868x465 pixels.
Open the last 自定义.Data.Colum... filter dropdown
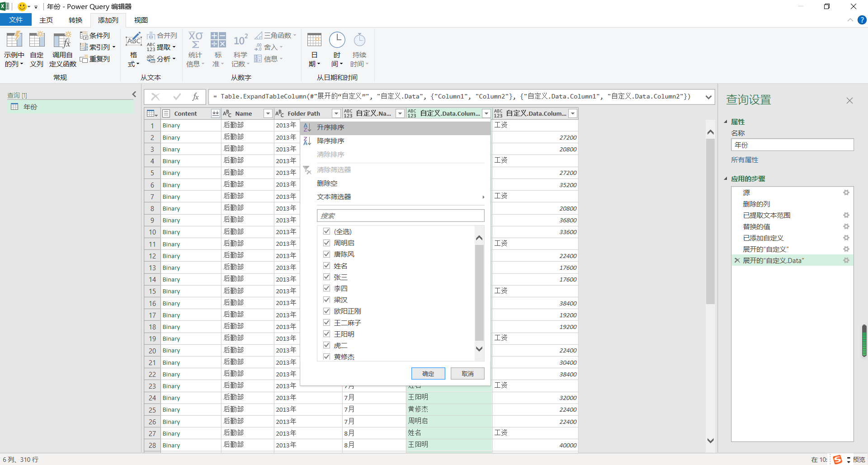pos(573,113)
